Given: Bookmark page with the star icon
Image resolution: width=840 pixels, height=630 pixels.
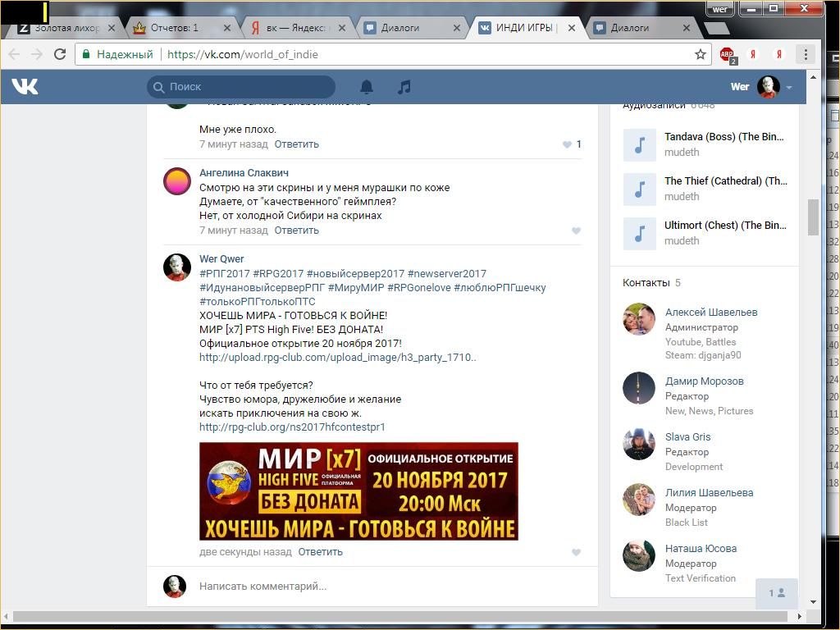Looking at the screenshot, I should pyautogui.click(x=700, y=55).
